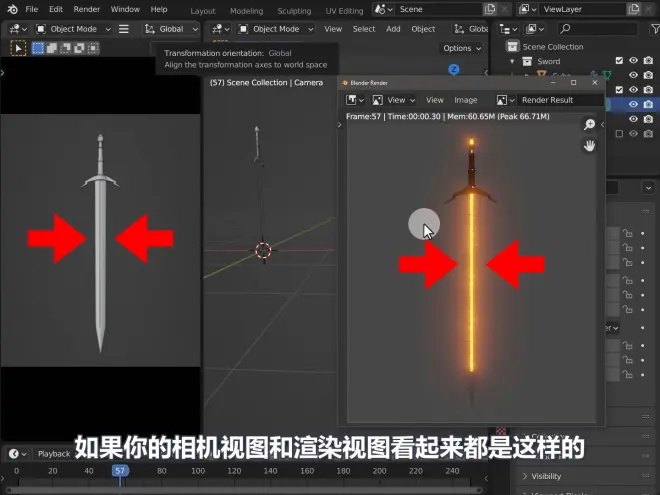The image size is (660, 495).
Task: Open the left viewport hamburger menu
Action: click(124, 29)
